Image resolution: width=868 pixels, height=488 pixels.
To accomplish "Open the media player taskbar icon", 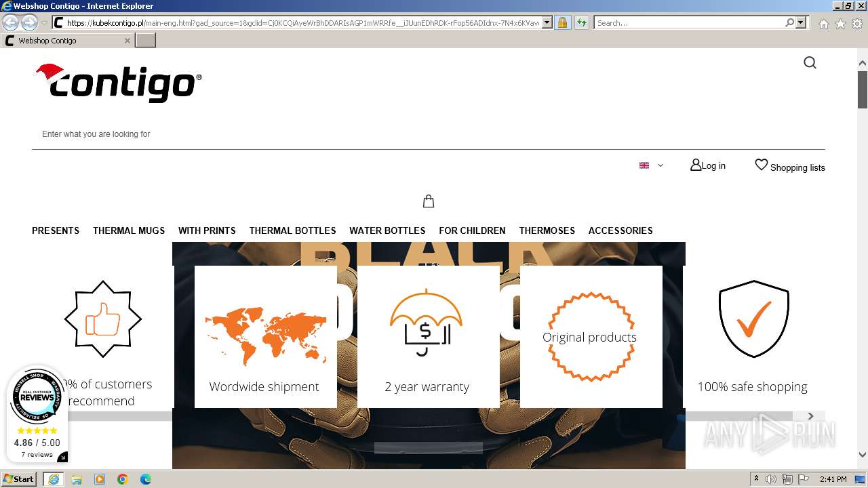I will pos(100,479).
